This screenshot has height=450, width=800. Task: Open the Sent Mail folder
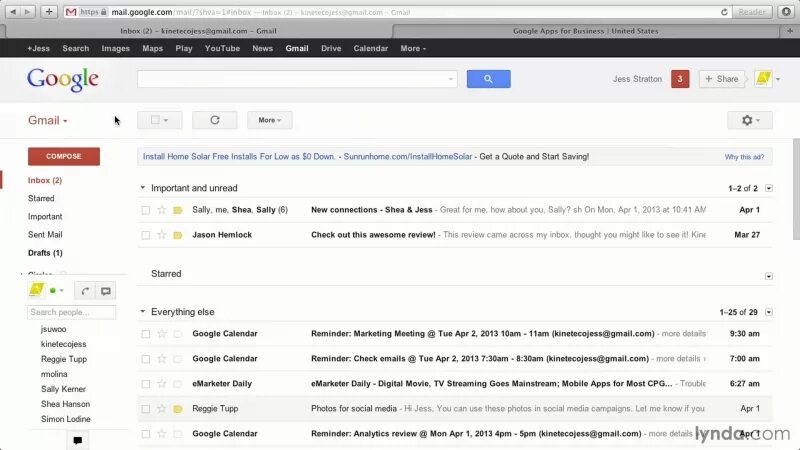(45, 235)
